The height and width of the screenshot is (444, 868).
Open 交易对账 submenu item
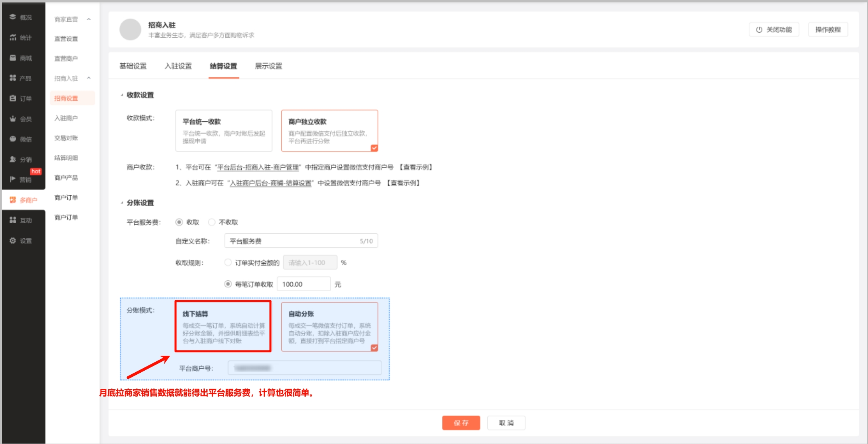pyautogui.click(x=66, y=138)
